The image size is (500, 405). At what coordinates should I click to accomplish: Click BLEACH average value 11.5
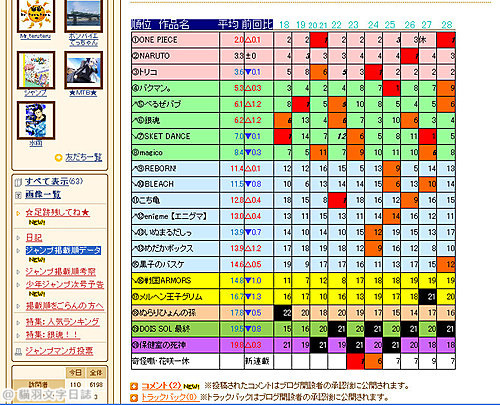click(x=237, y=184)
